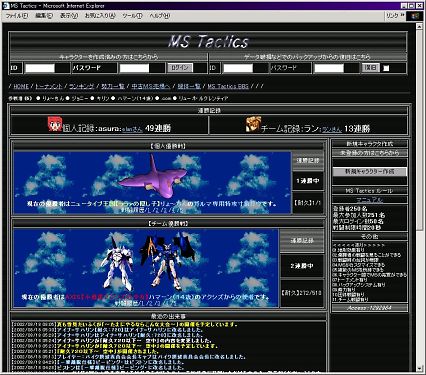Open the MS Tactics BBS link
The height and width of the screenshot is (375, 426).
(228, 86)
